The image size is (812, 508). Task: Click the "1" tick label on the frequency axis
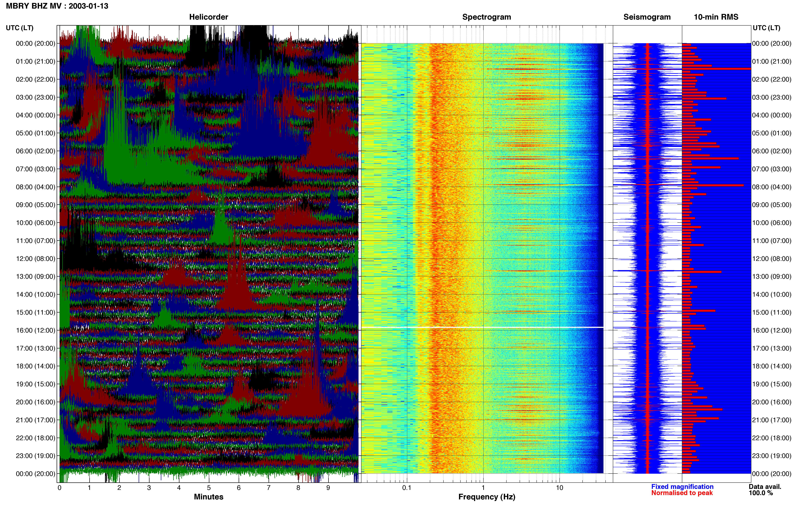coord(483,488)
